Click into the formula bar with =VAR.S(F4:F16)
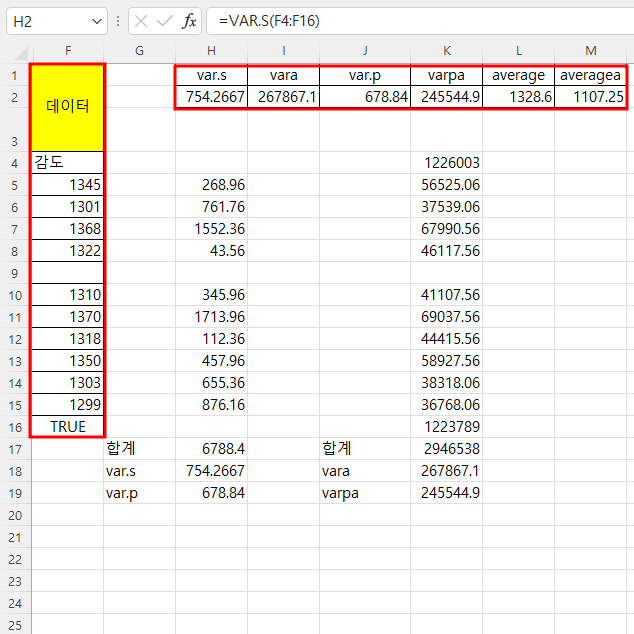 click(421, 21)
